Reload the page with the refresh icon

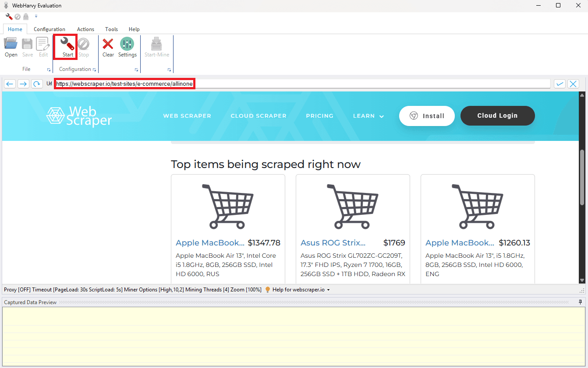pos(36,84)
